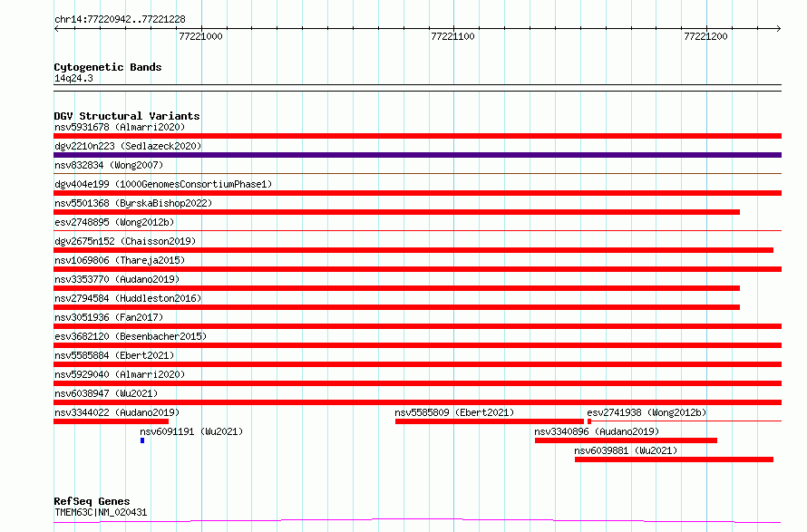Click nsv1069806 (Thareja2015) label
Viewport: 807px width, 532px height.
pyautogui.click(x=120, y=260)
